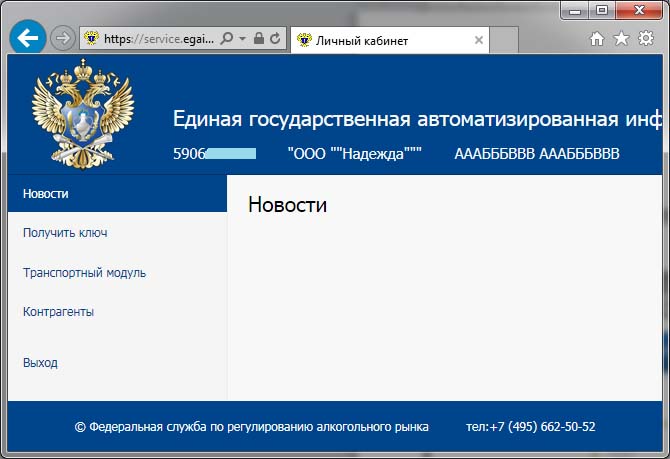Click Выход to log out
This screenshot has height=459, width=670.
(x=40, y=362)
